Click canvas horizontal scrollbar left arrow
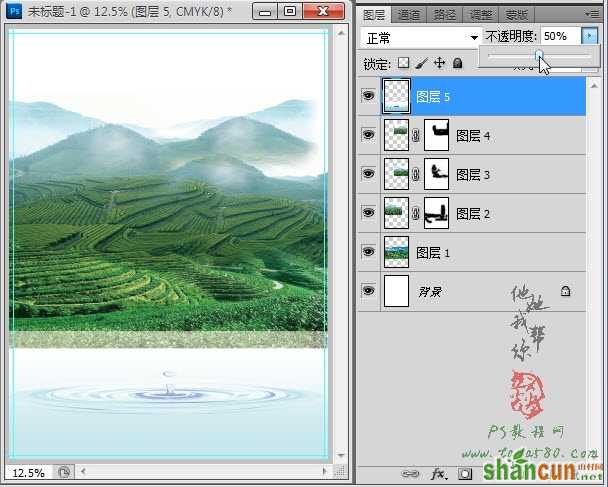Image resolution: width=608 pixels, height=487 pixels. coord(83,472)
